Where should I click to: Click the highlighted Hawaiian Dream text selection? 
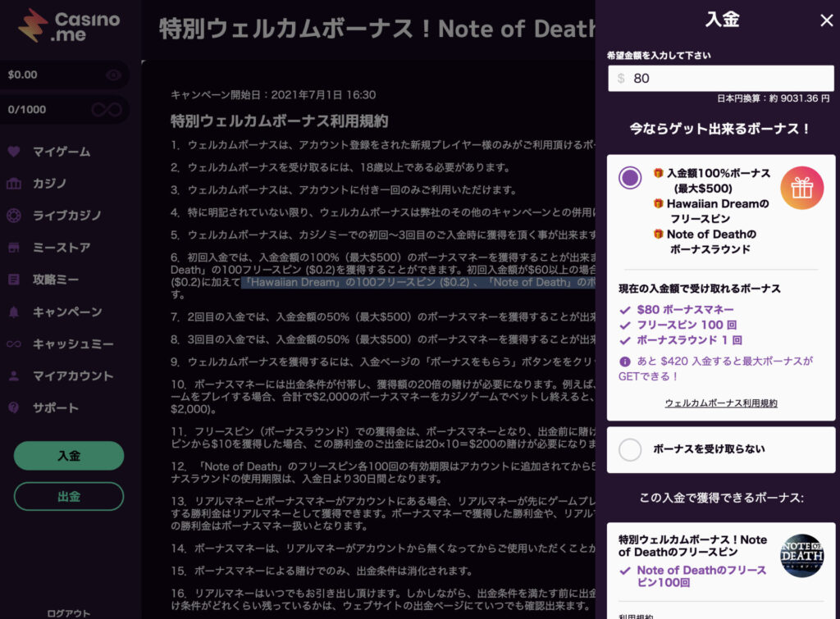pos(418,282)
